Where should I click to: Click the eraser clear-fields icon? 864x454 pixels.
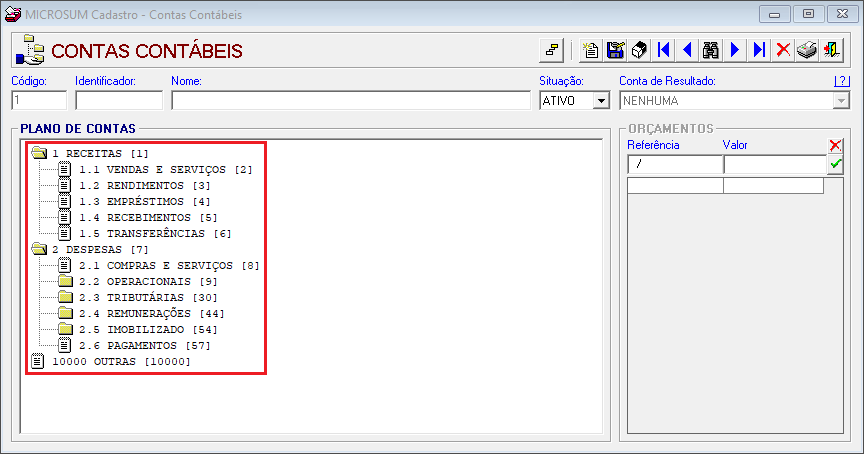point(639,50)
